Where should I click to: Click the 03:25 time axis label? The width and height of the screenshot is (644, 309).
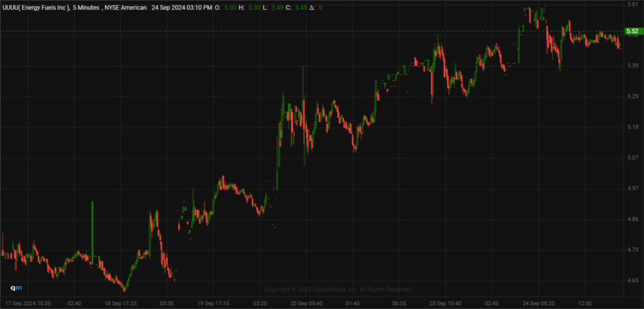point(260,303)
